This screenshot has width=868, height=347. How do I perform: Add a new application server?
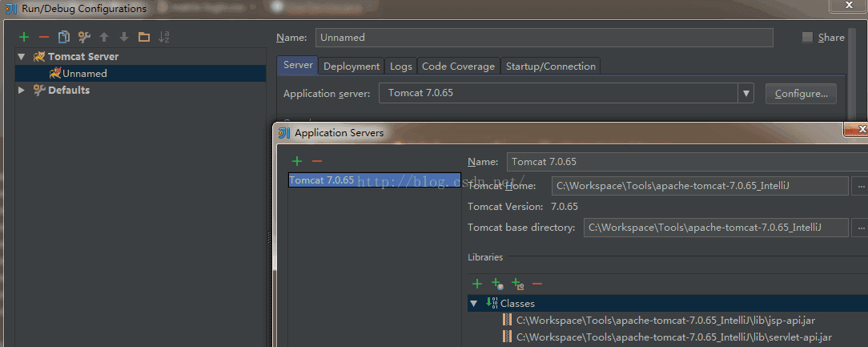tap(297, 161)
